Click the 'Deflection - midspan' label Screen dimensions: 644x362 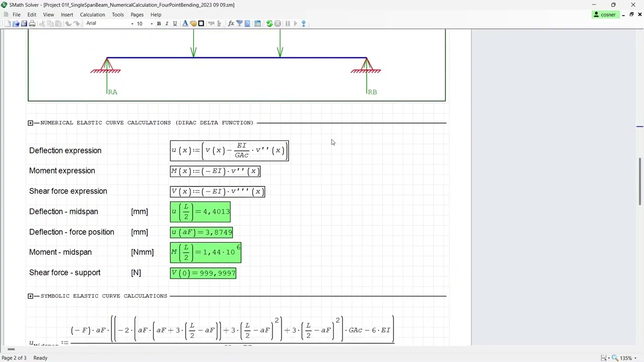(x=63, y=212)
